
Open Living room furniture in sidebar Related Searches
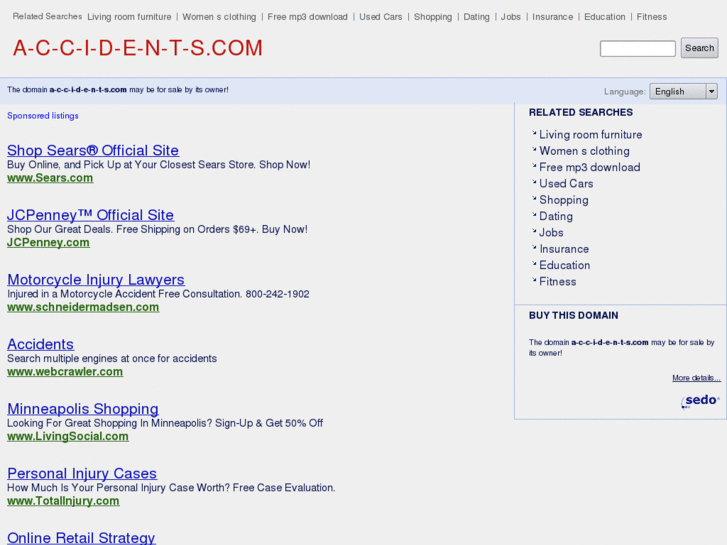591,135
